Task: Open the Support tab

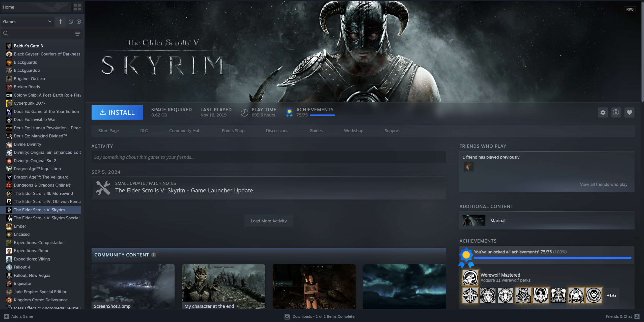Action: coord(392,131)
